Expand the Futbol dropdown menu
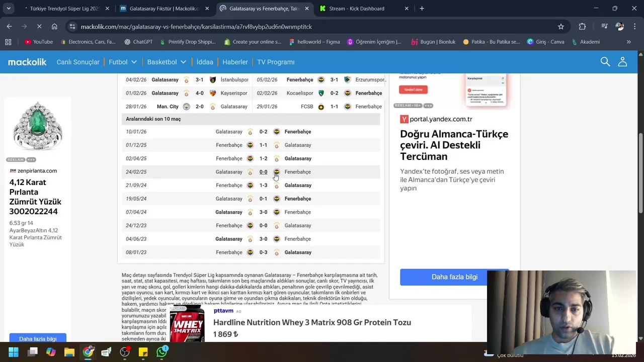The height and width of the screenshot is (362, 644). (123, 62)
